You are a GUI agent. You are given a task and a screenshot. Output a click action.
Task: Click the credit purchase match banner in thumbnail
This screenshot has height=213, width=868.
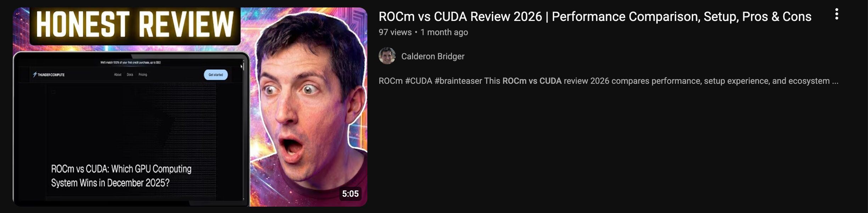coord(130,62)
